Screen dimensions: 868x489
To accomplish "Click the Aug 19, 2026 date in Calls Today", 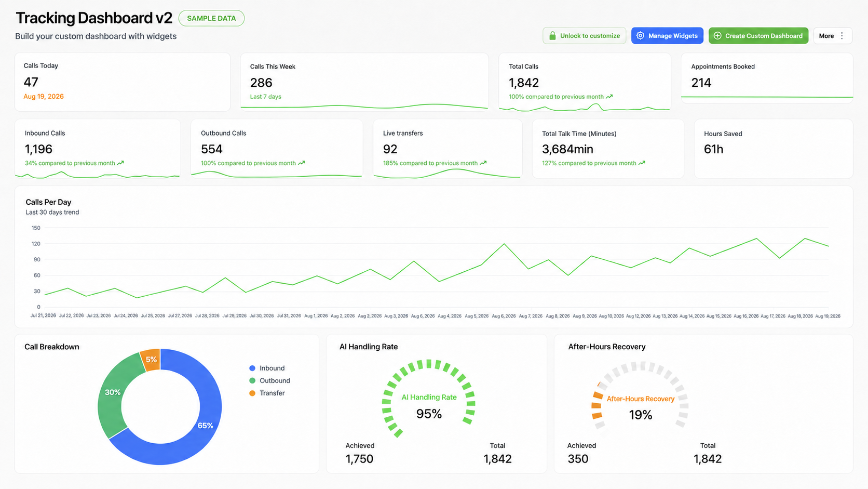I will click(44, 97).
